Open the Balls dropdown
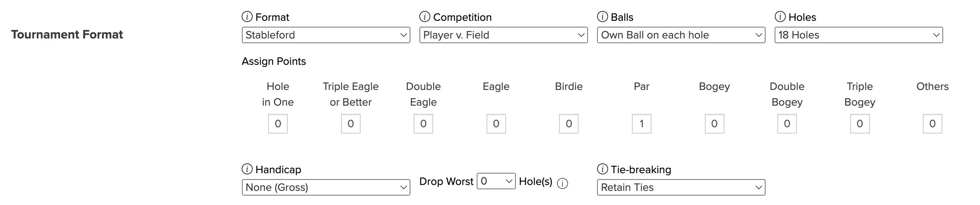 (x=681, y=35)
